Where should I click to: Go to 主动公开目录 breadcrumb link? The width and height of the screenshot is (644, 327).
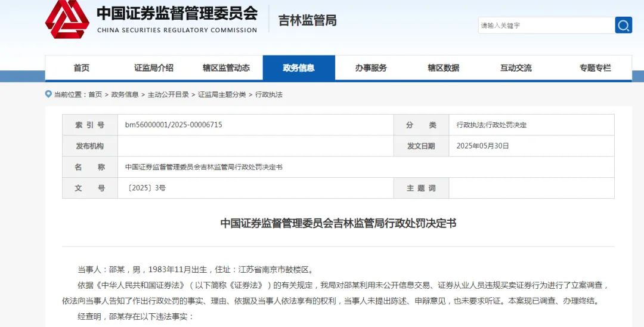pos(168,94)
